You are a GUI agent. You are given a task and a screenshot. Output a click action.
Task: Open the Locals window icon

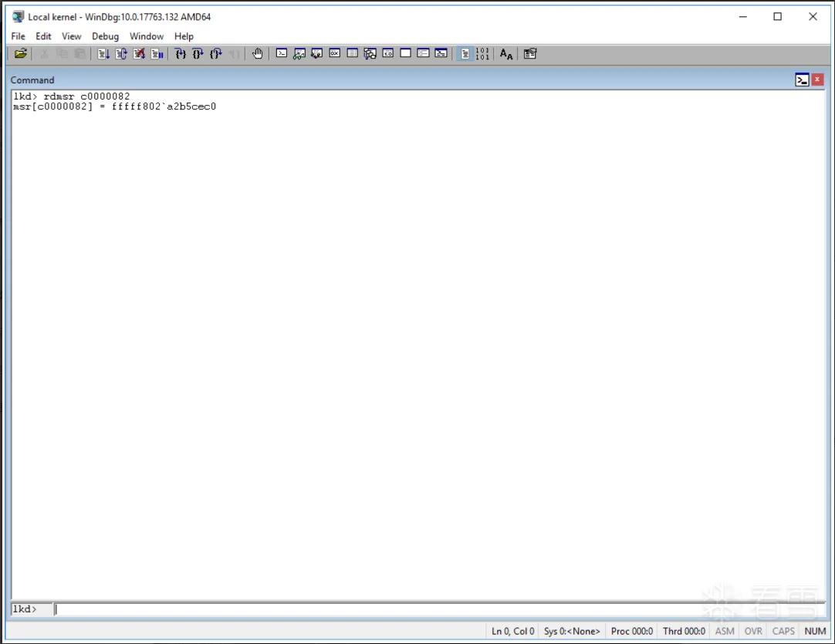coord(317,54)
